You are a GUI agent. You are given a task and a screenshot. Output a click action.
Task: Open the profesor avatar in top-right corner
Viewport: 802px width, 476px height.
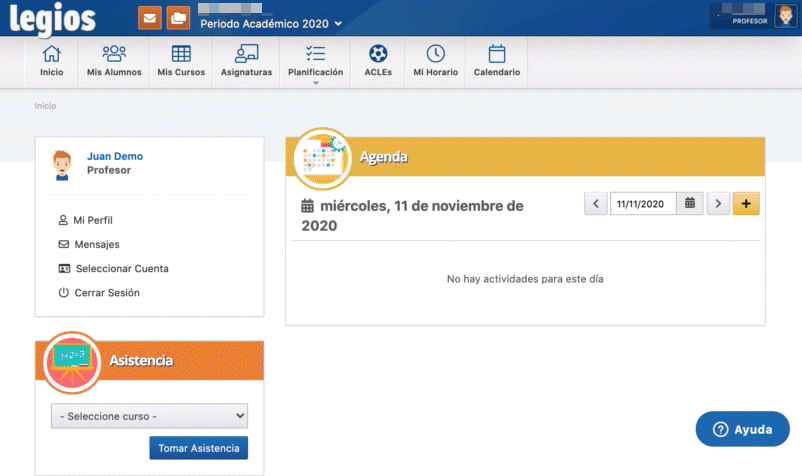(x=785, y=16)
